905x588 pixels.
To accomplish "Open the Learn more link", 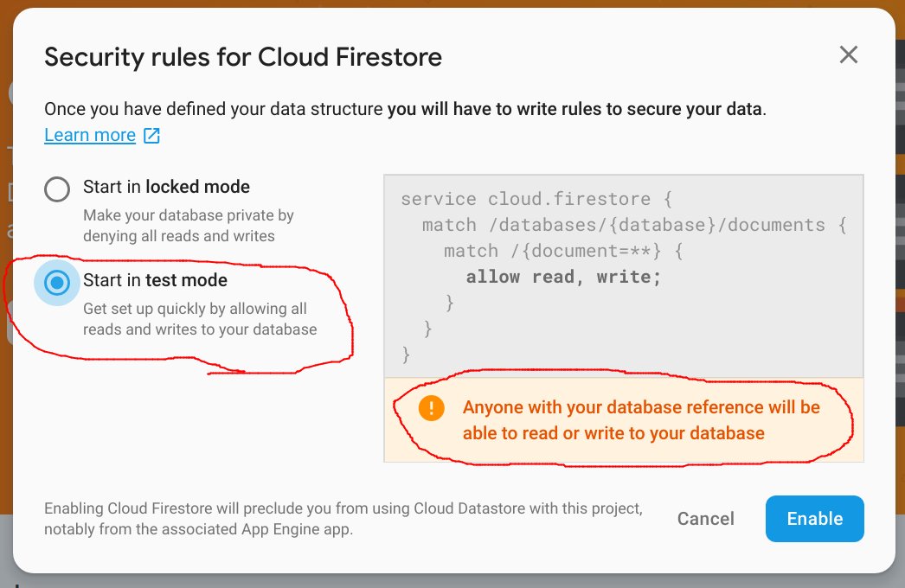I will pyautogui.click(x=90, y=136).
